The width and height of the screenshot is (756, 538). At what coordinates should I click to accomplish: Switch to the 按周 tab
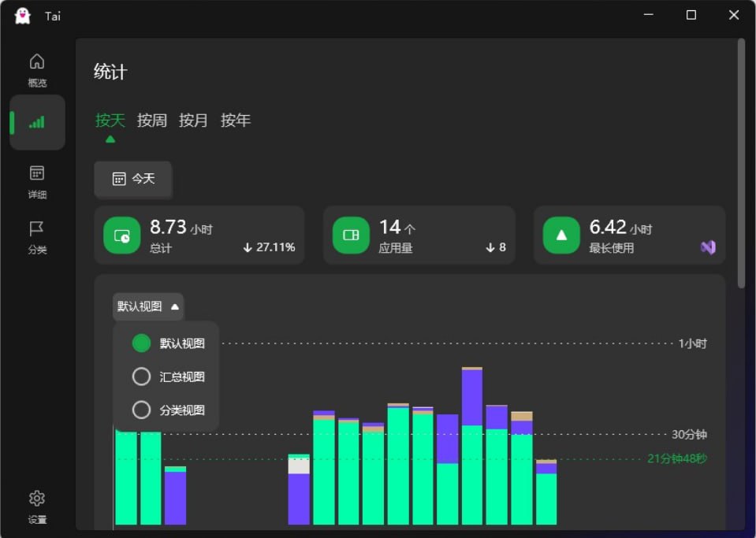pyautogui.click(x=151, y=121)
